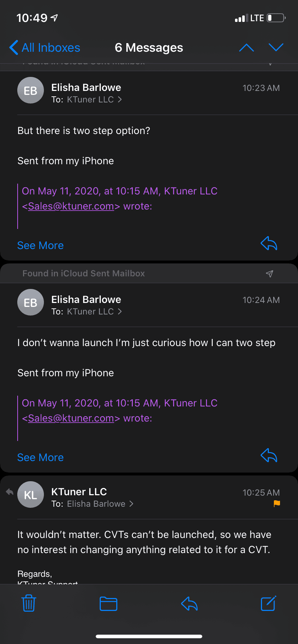298x644 pixels.
Task: Expand See More in 10:24 AM message
Action: tap(40, 457)
